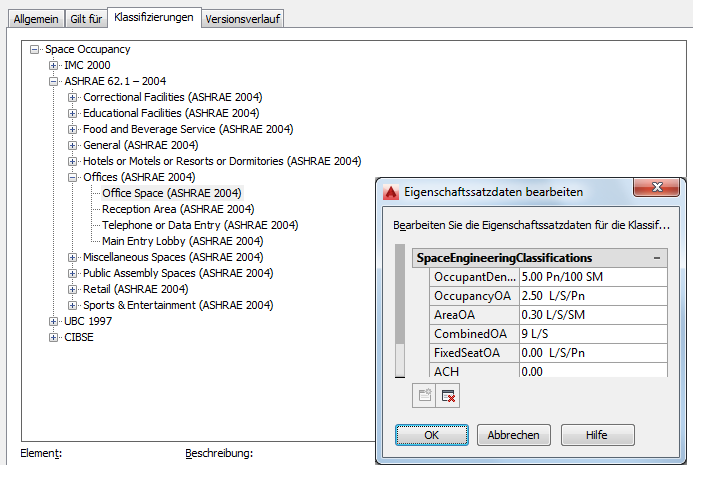
Task: Select General (ASHRAE 2004) label
Action: tap(141, 145)
